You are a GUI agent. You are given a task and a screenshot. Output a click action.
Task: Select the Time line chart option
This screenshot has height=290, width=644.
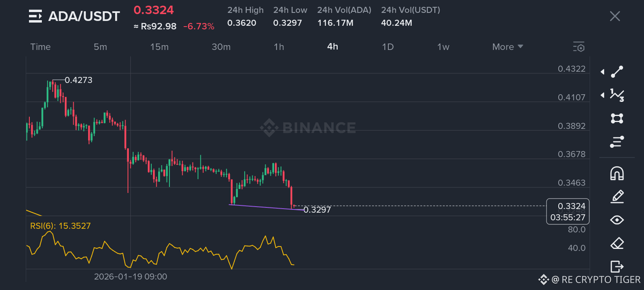(41, 47)
